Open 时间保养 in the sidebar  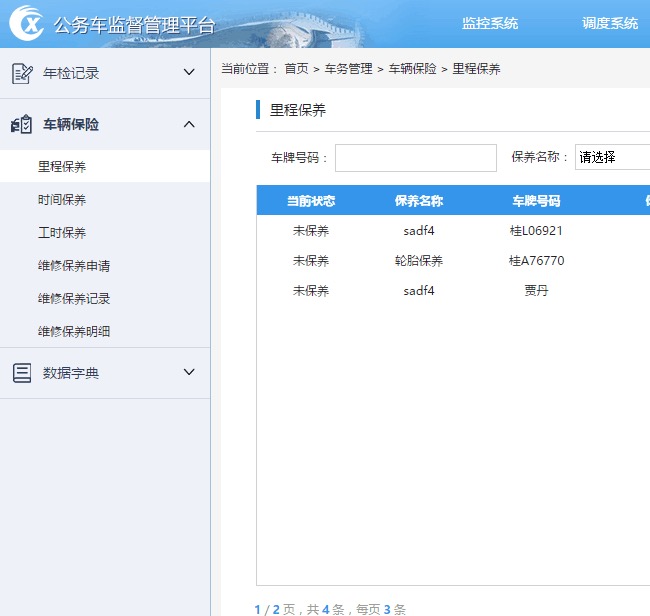62,200
